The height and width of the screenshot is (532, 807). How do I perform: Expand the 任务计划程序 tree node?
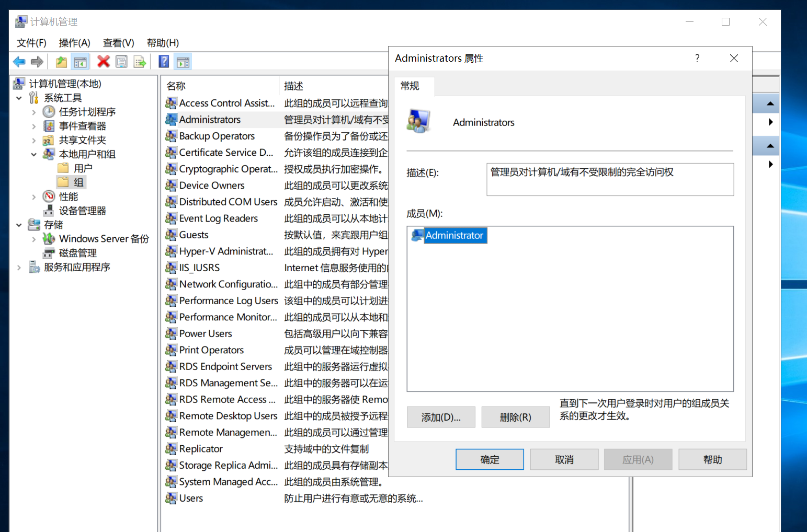coord(34,112)
